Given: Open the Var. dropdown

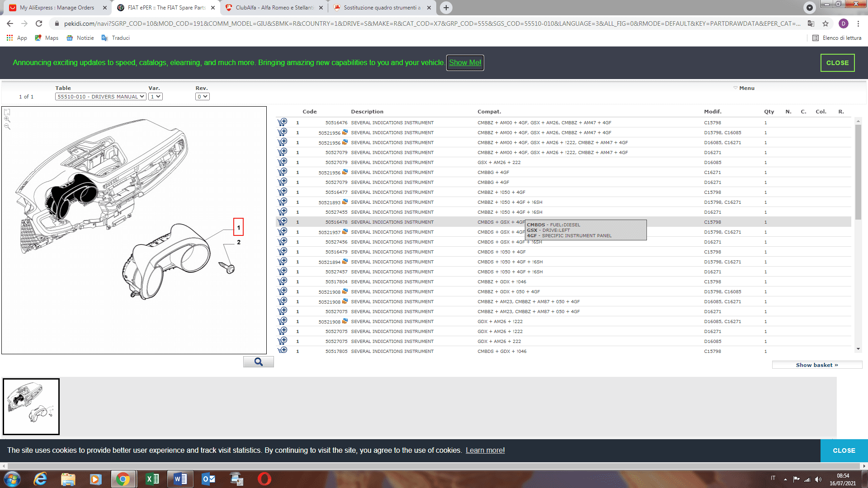Looking at the screenshot, I should click(x=156, y=97).
